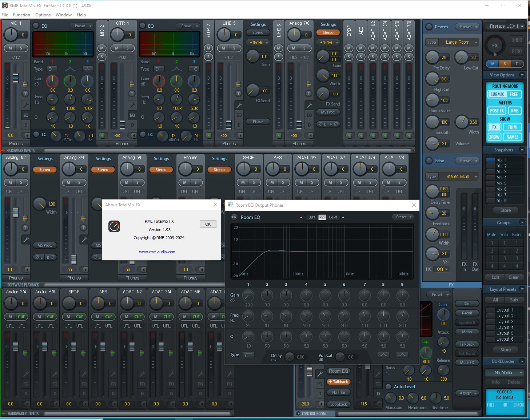Click the MIC 1 channel volume fader
This screenshot has width=530, height=420.
tap(16, 78)
